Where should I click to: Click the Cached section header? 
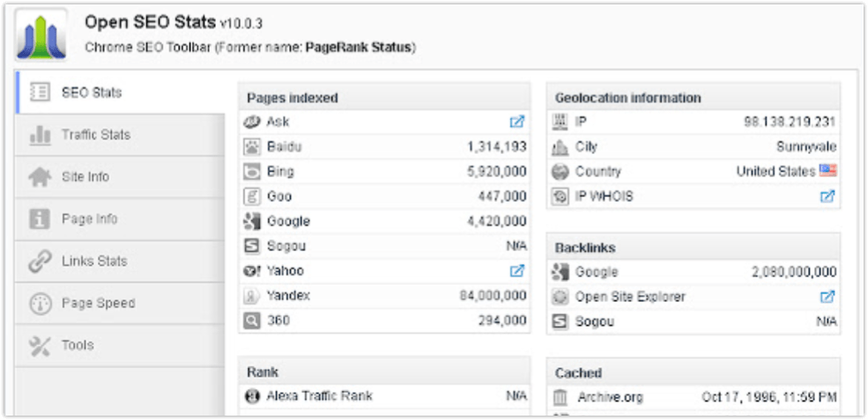tap(693, 373)
